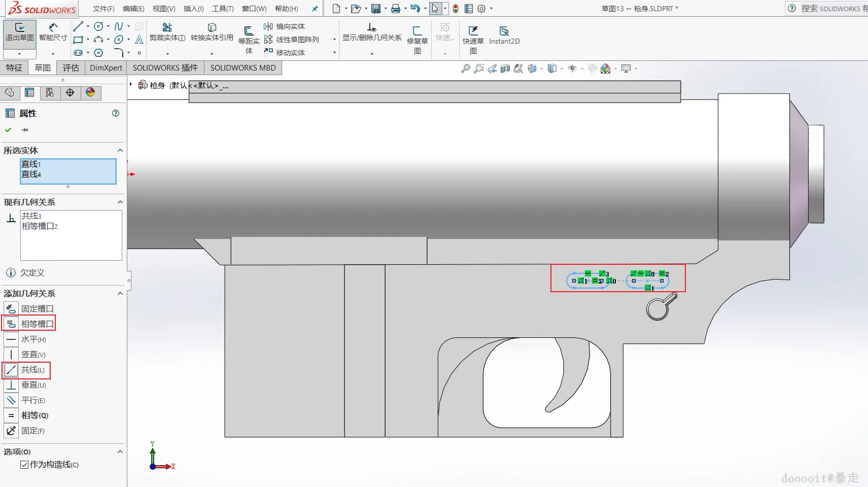Collapse the Existing Relations (现有几何关系) section

click(x=120, y=202)
